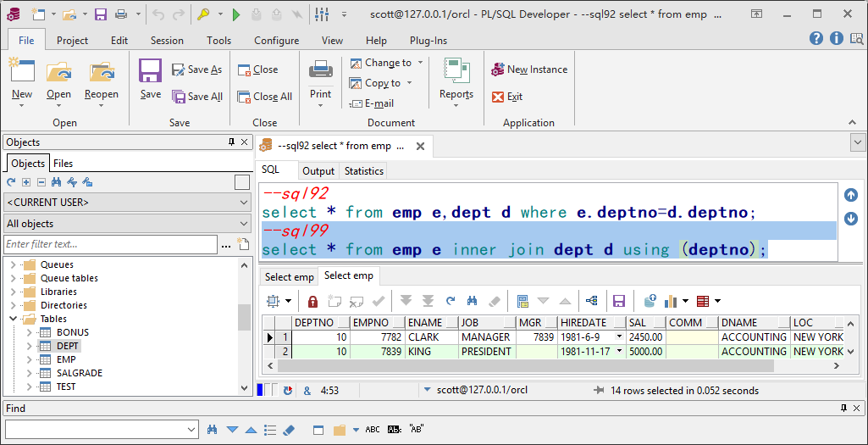Click the quick access Save disk icon
Viewport: 868px width, 445px height.
coord(100,14)
